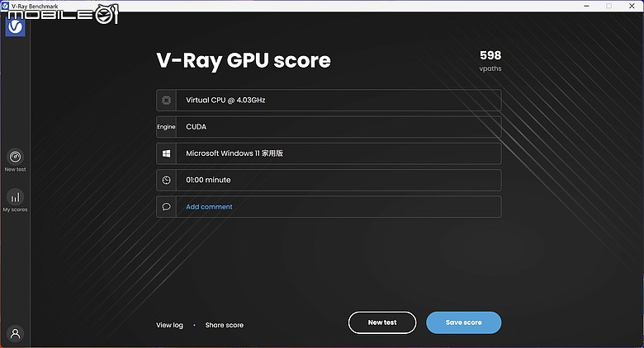
Task: Start a New test with outlined button
Action: 382,322
